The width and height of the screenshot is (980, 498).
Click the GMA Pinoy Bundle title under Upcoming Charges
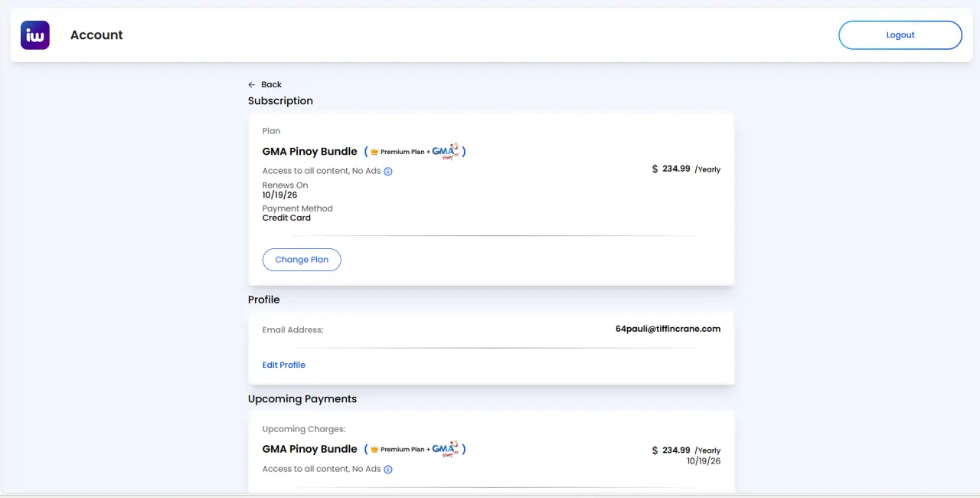(310, 450)
